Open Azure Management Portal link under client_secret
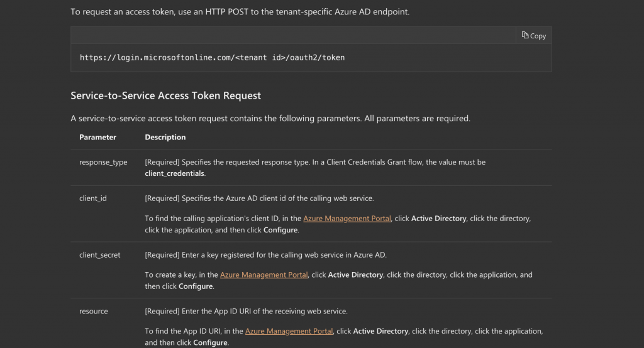Screen dimensions: 644x348 (264, 275)
